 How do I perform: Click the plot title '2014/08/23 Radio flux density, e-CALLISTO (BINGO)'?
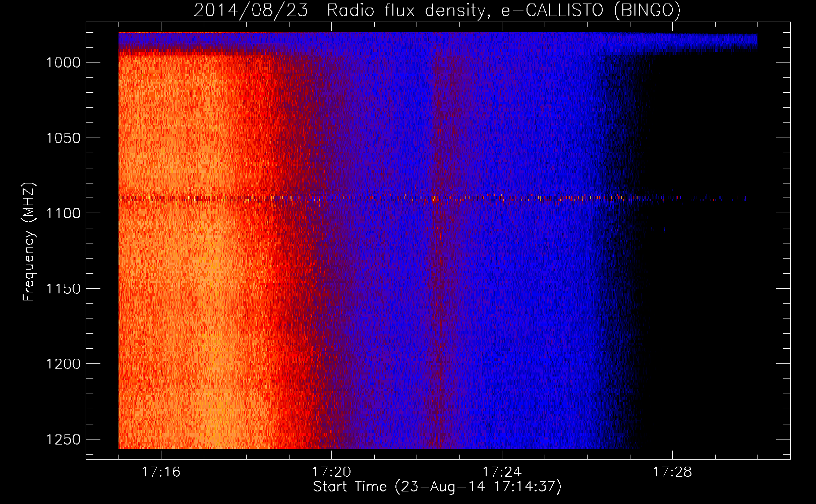click(437, 11)
